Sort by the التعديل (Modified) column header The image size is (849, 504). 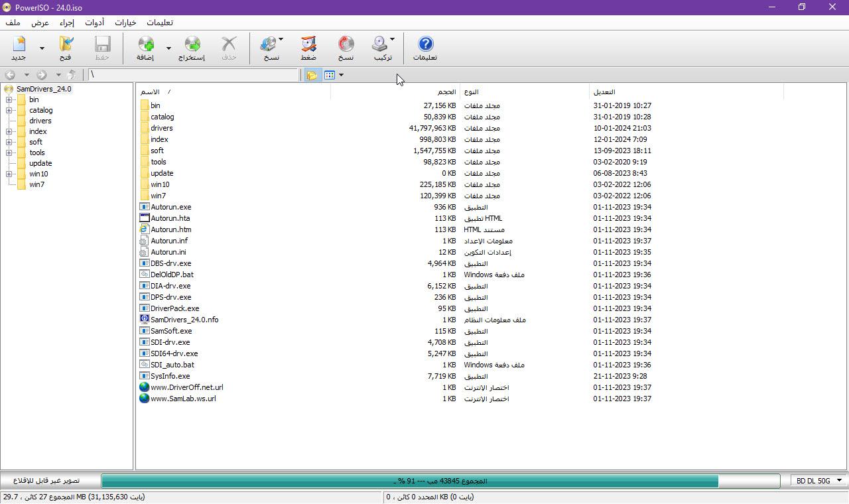pyautogui.click(x=686, y=92)
